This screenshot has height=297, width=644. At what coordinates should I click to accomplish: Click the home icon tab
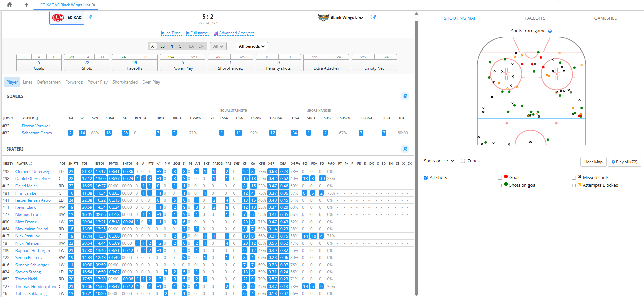[x=9, y=5]
